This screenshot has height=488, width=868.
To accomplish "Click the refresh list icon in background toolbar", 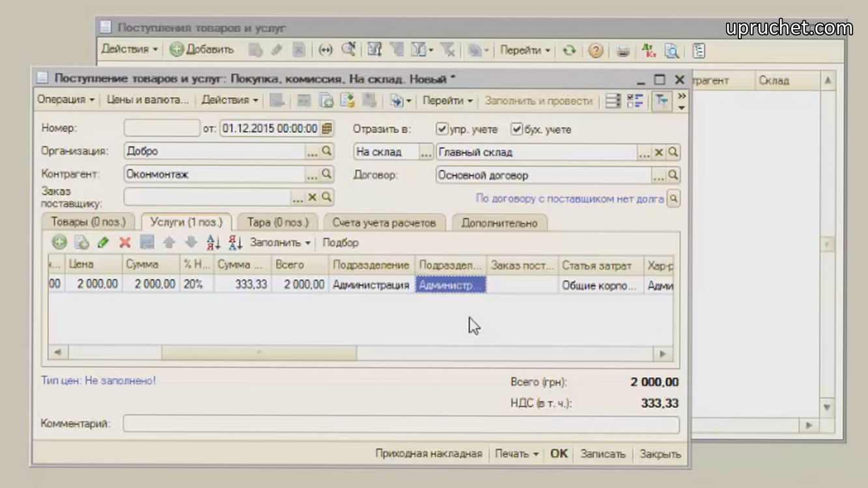I will coord(569,50).
